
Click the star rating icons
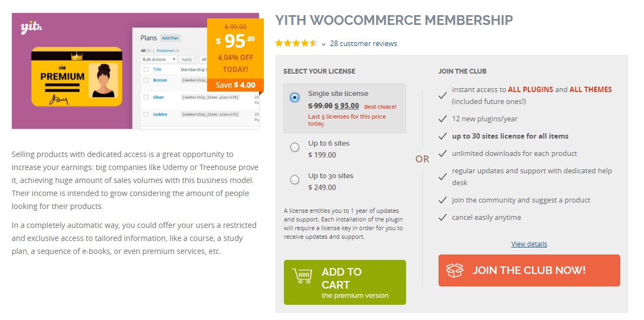coord(296,43)
